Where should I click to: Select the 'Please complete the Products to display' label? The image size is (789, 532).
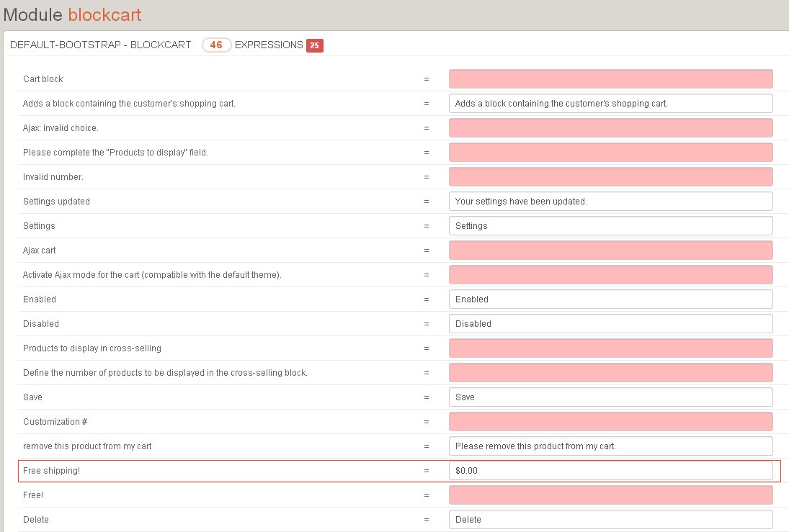tap(115, 153)
